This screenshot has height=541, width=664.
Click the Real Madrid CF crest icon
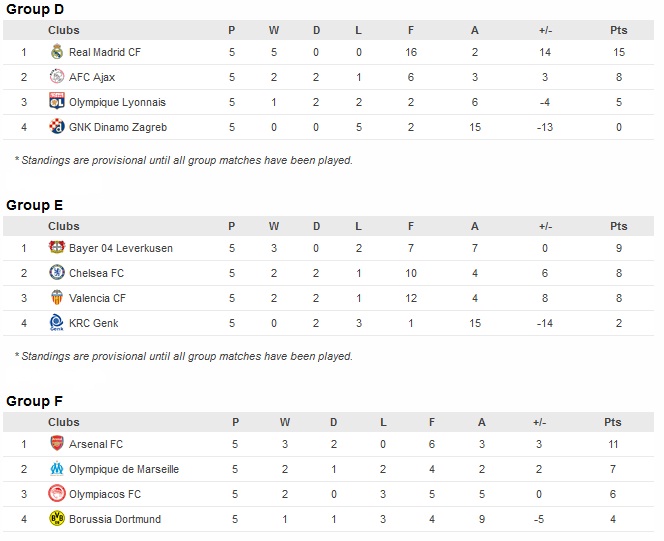coord(57,52)
